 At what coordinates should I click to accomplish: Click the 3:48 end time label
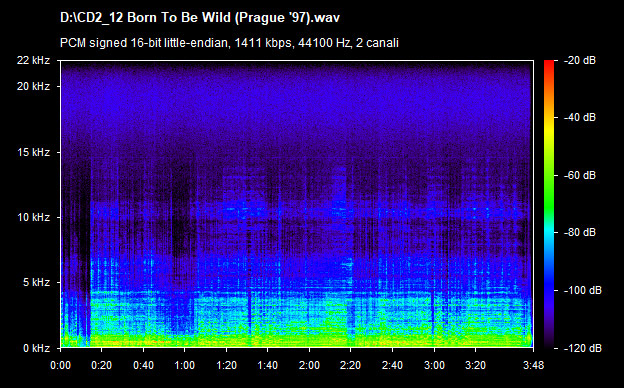(x=533, y=365)
